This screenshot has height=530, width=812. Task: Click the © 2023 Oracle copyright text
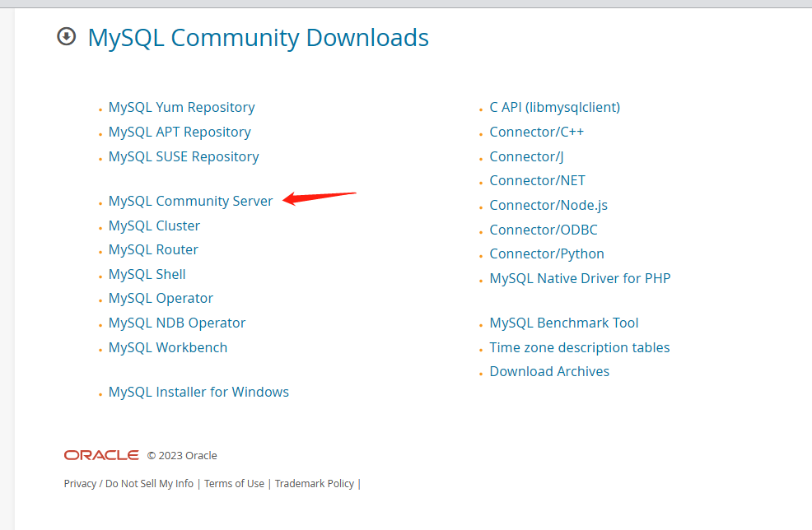point(182,455)
